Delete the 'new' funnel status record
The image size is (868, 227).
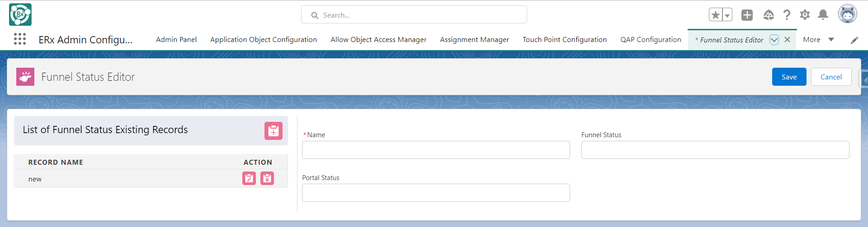(267, 179)
